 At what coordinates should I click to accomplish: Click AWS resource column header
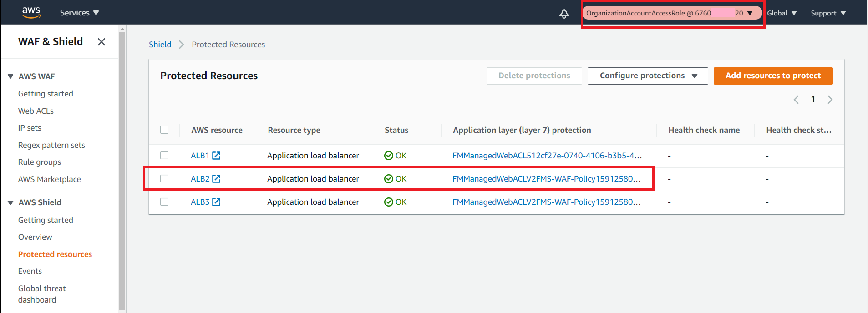(x=217, y=130)
